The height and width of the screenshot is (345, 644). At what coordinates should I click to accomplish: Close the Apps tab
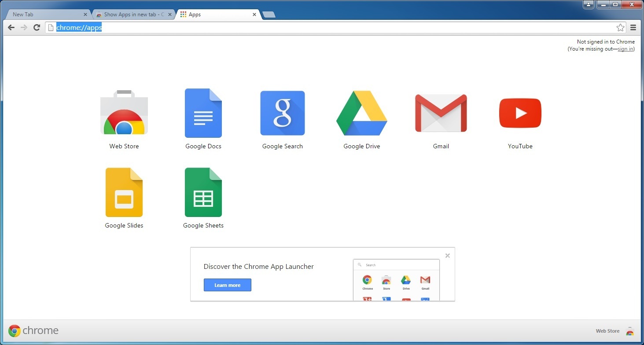(x=254, y=15)
